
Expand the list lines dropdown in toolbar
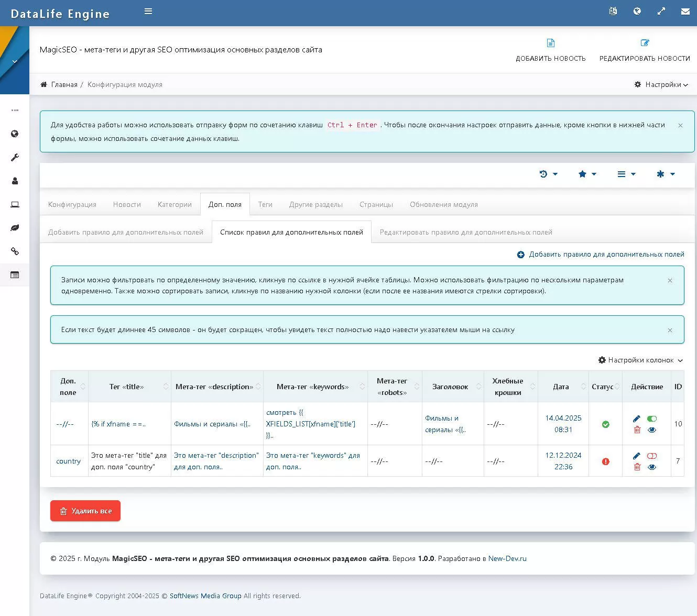tap(627, 174)
